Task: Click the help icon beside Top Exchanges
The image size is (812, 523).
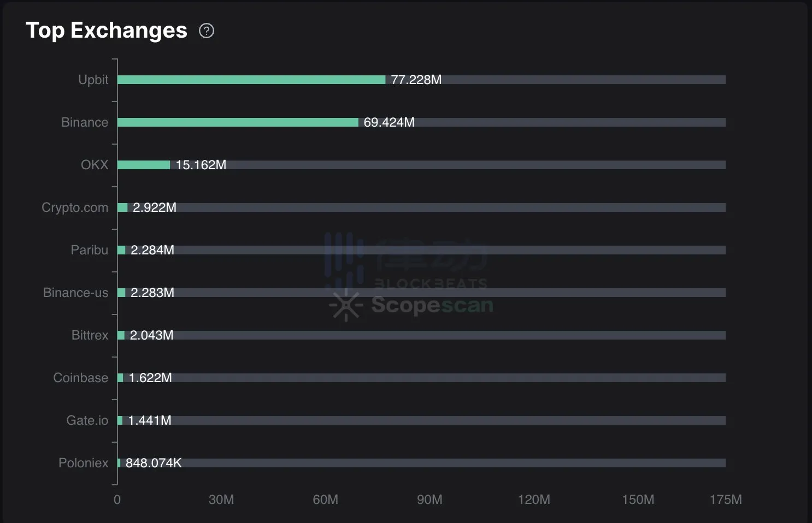Action: [207, 31]
